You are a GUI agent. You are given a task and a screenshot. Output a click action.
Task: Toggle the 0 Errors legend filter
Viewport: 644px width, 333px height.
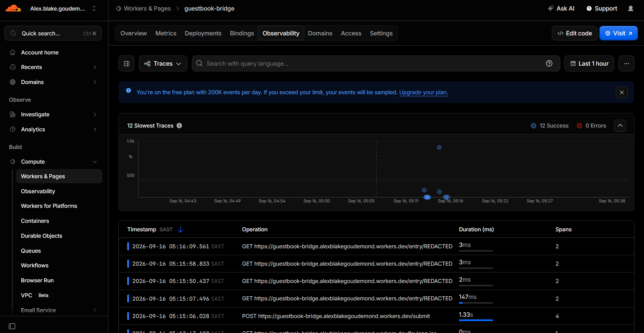point(592,126)
